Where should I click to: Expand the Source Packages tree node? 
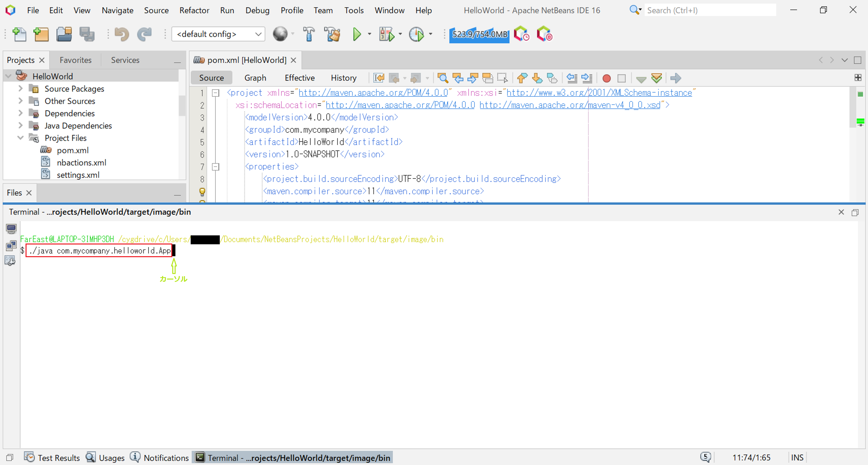click(20, 89)
